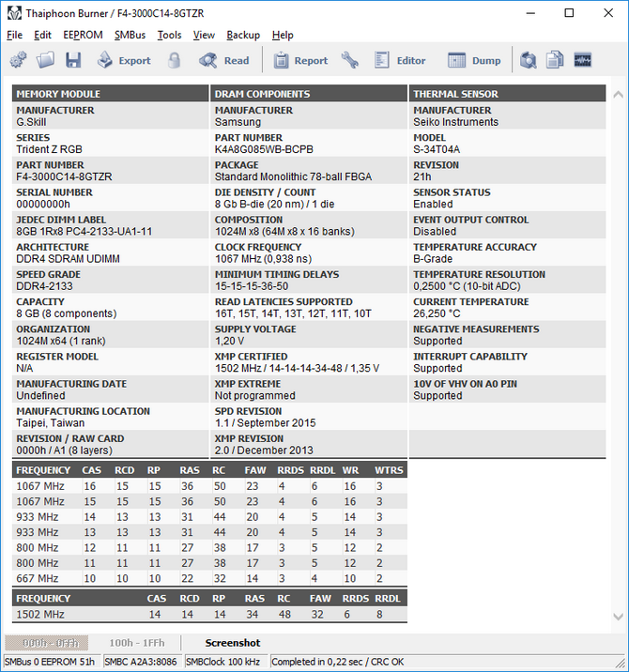Click the MEMORY MODULE section header
This screenshot has width=629, height=672.
pyautogui.click(x=110, y=94)
